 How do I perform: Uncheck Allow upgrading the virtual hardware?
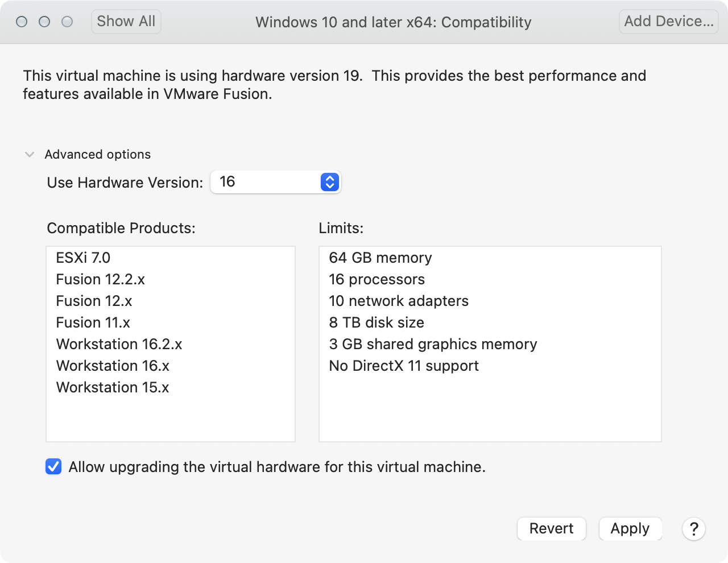tap(53, 467)
